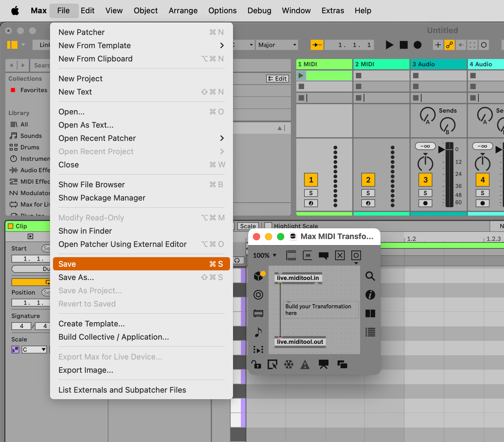Click the select-arrow icon in patcher bottom toolbar
Image resolution: width=504 pixels, height=442 pixels.
click(x=272, y=364)
